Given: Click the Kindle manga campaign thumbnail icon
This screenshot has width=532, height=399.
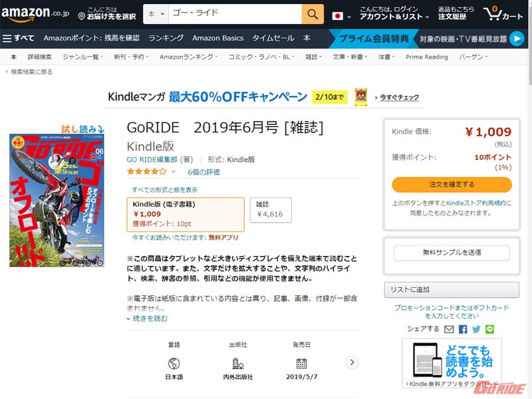Looking at the screenshot, I should pos(360,97).
